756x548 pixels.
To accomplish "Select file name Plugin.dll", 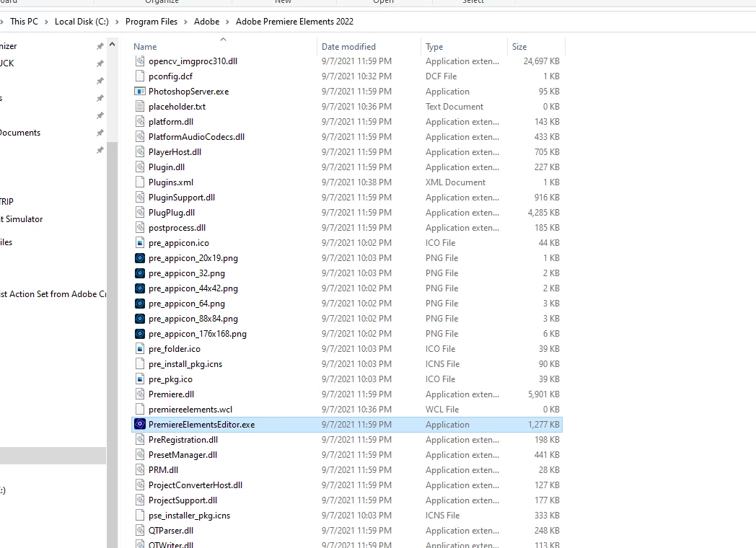I will coord(167,167).
